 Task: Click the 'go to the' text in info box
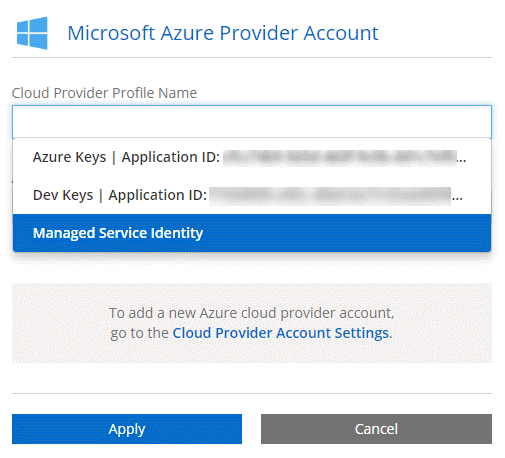[x=139, y=333]
